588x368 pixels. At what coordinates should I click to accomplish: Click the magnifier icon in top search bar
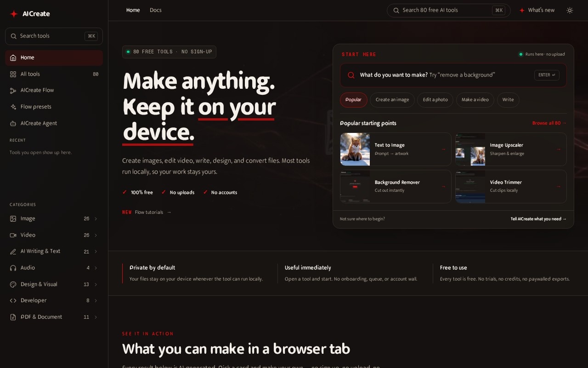click(396, 10)
